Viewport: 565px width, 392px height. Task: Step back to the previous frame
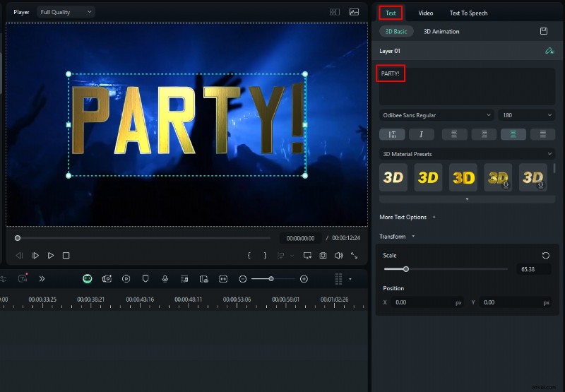(20, 256)
